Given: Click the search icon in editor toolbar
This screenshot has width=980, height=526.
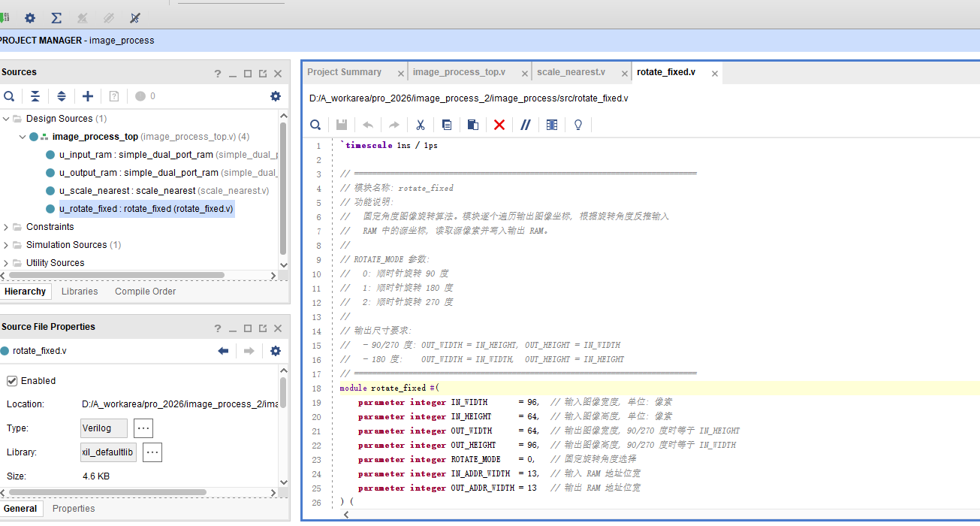Looking at the screenshot, I should pyautogui.click(x=316, y=125).
